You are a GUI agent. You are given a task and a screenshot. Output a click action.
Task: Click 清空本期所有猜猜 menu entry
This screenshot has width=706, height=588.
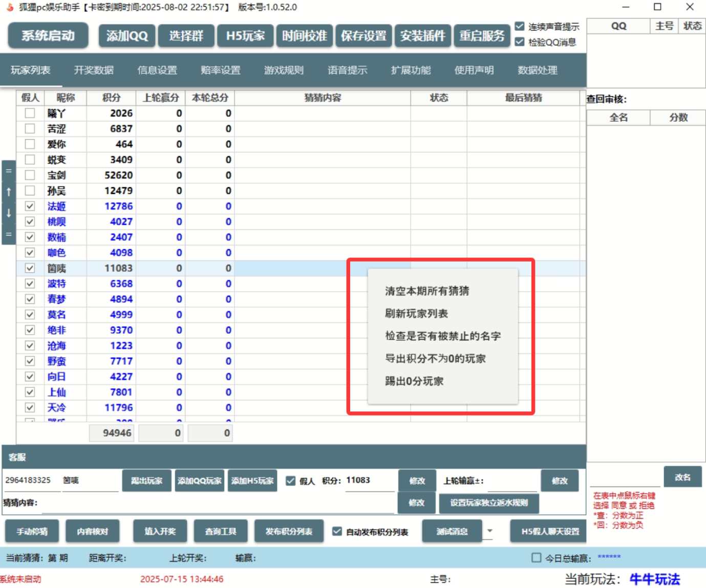tap(427, 291)
